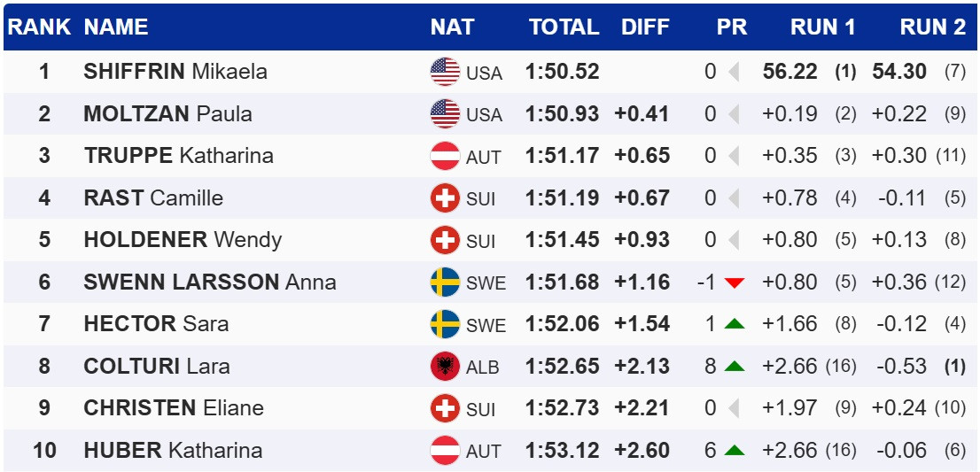980x472 pixels.
Task: Click the Swiss flag beside Rast
Action: click(445, 197)
